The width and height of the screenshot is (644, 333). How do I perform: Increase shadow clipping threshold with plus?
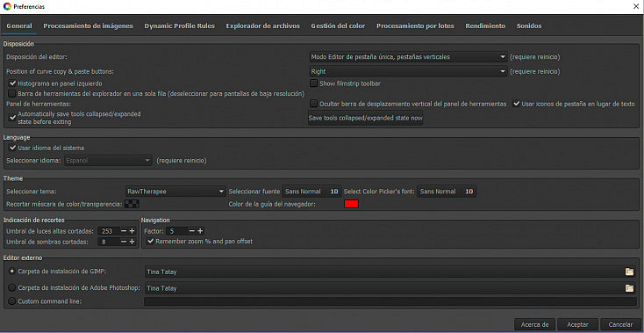pyautogui.click(x=132, y=243)
